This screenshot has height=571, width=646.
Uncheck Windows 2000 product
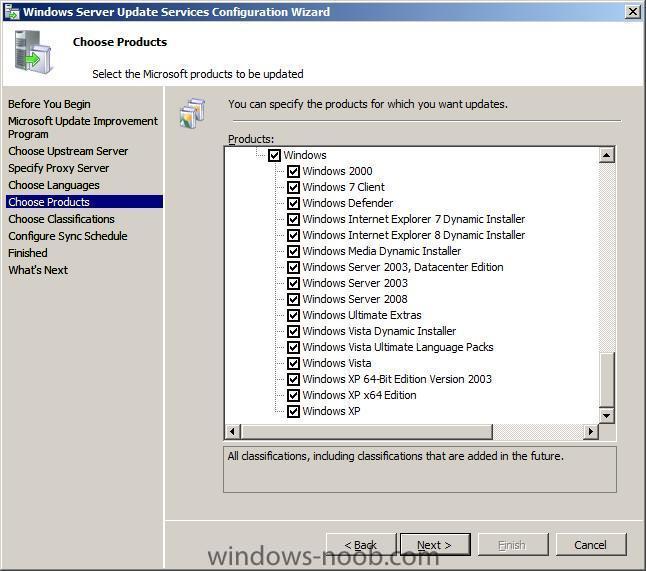293,171
